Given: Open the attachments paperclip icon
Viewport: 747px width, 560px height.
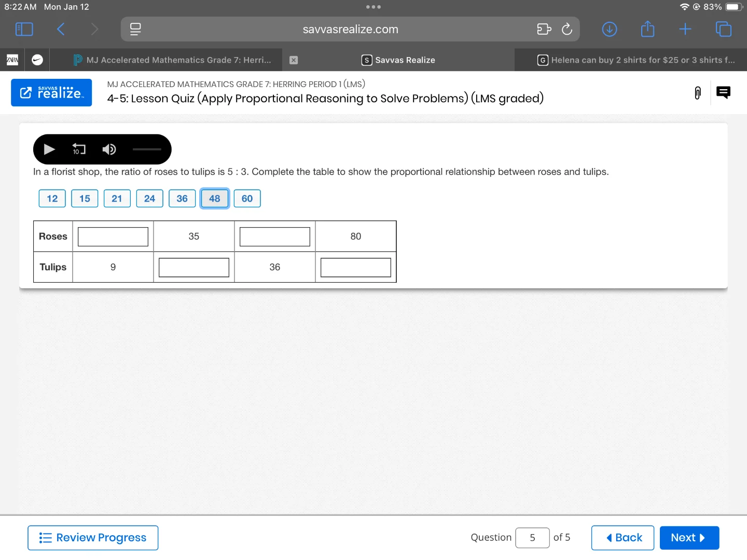Looking at the screenshot, I should (698, 93).
